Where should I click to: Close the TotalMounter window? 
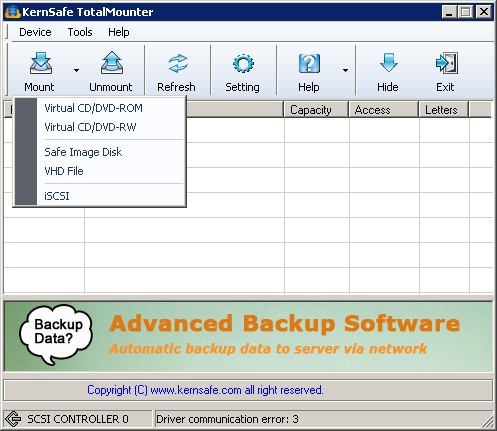click(x=484, y=12)
